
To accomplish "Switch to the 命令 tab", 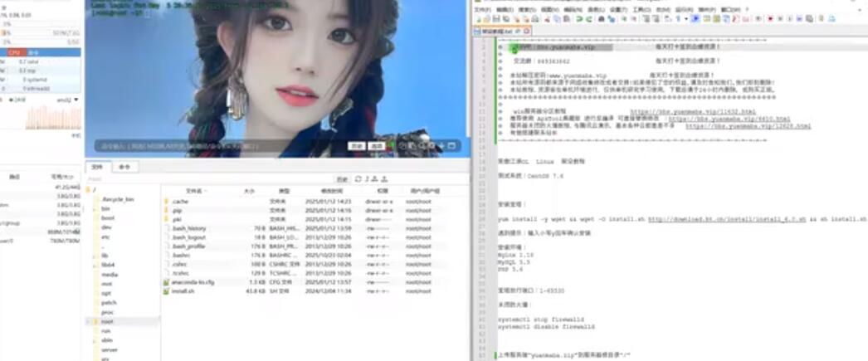I will pos(124,167).
